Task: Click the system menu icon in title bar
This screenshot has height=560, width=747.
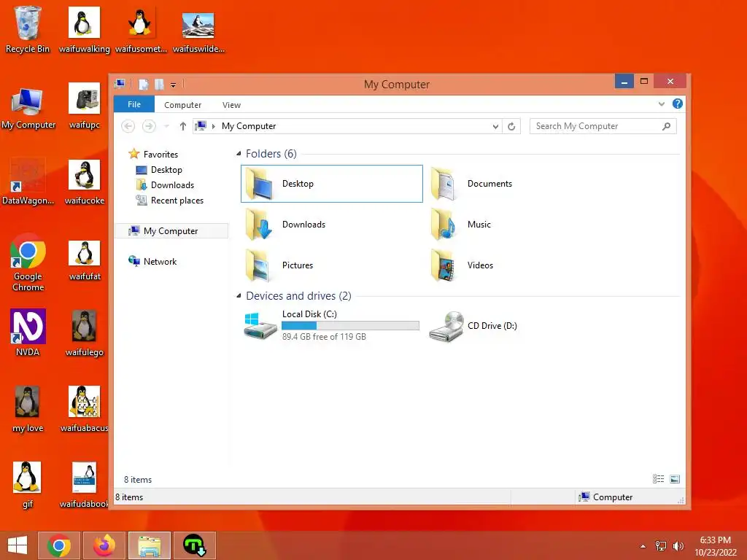Action: (120, 84)
